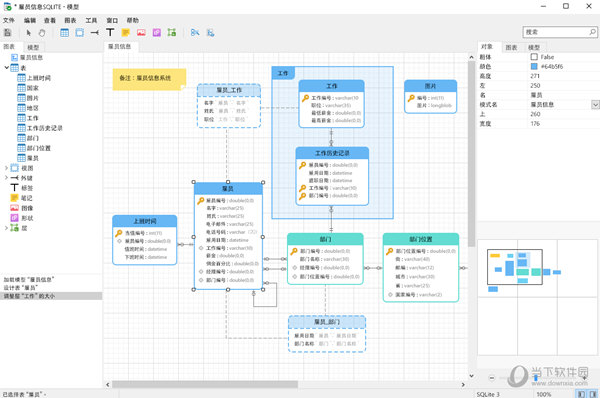The width and height of the screenshot is (600, 398).
Task: Select 工作历史记录 table in the tree
Action: coord(44,128)
